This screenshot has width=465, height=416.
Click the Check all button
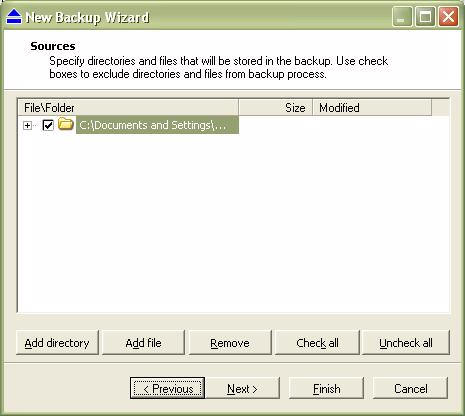(317, 343)
